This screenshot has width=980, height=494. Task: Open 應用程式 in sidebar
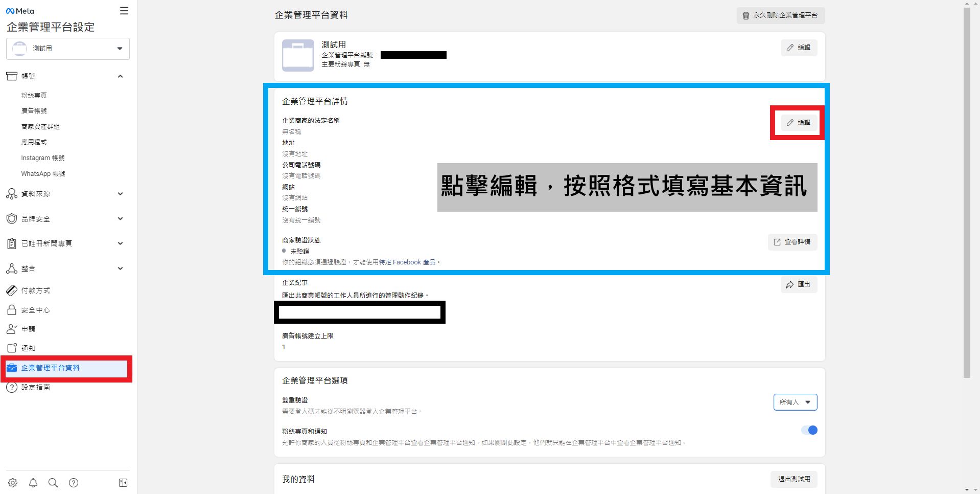[x=34, y=142]
